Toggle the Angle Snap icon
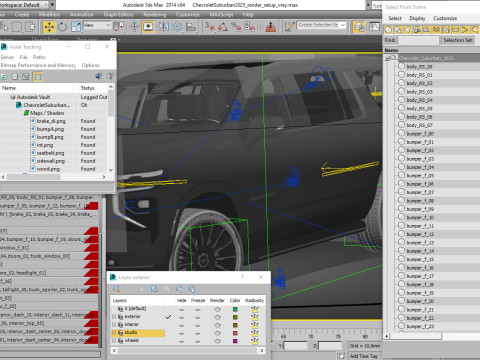480x360 pixels. click(x=223, y=27)
